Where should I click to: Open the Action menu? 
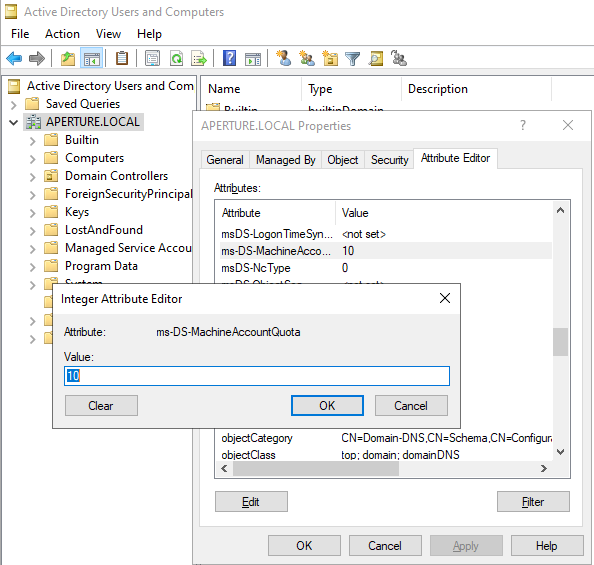coord(62,34)
